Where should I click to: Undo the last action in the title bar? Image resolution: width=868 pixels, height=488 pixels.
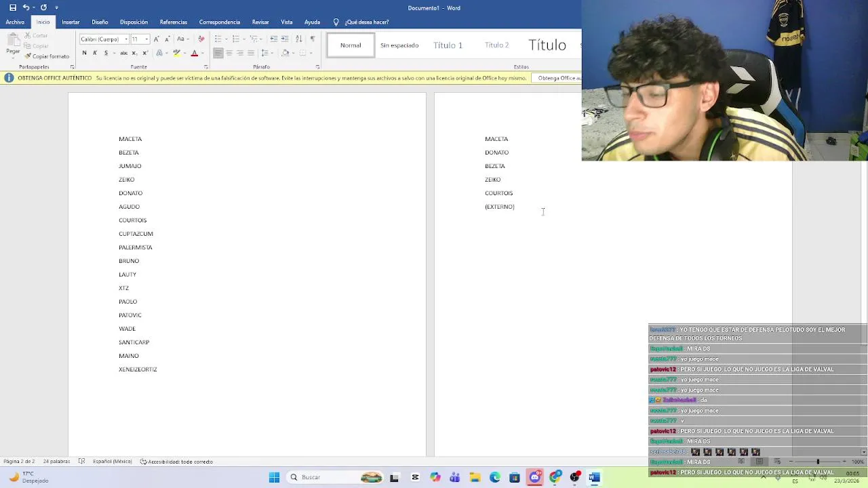[x=26, y=7]
